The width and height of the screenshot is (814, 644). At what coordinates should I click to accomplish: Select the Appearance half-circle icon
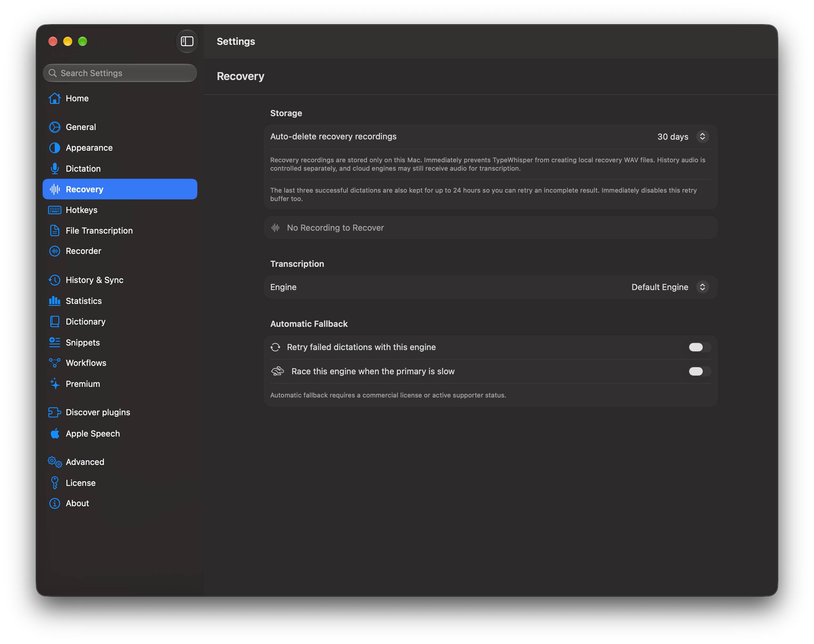tap(55, 148)
